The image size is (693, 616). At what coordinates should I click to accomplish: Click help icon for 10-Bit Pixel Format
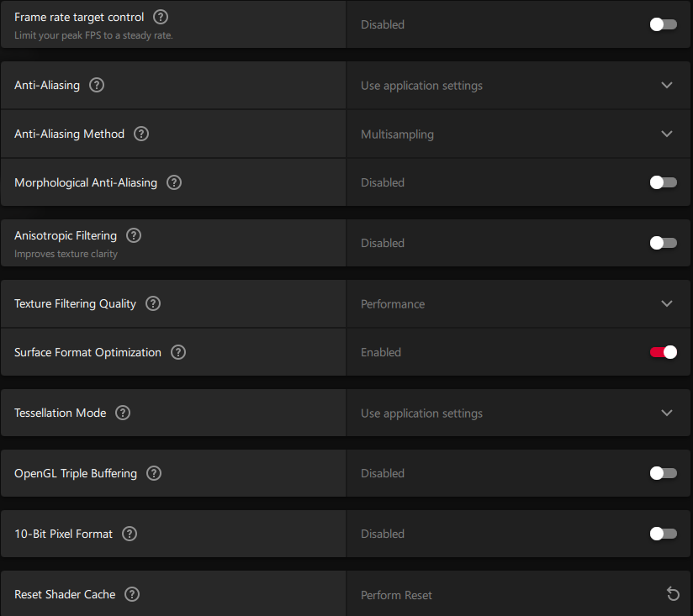tap(130, 534)
